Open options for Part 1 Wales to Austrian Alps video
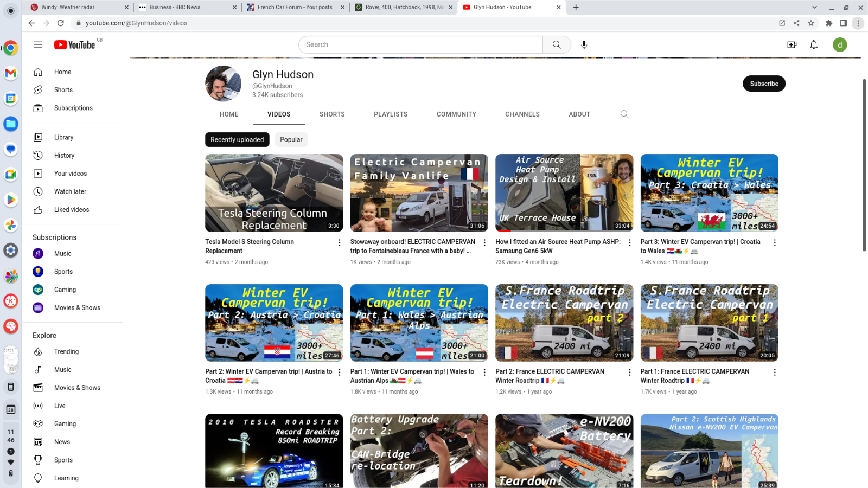Screen dimensions: 868x488 pyautogui.click(x=484, y=373)
